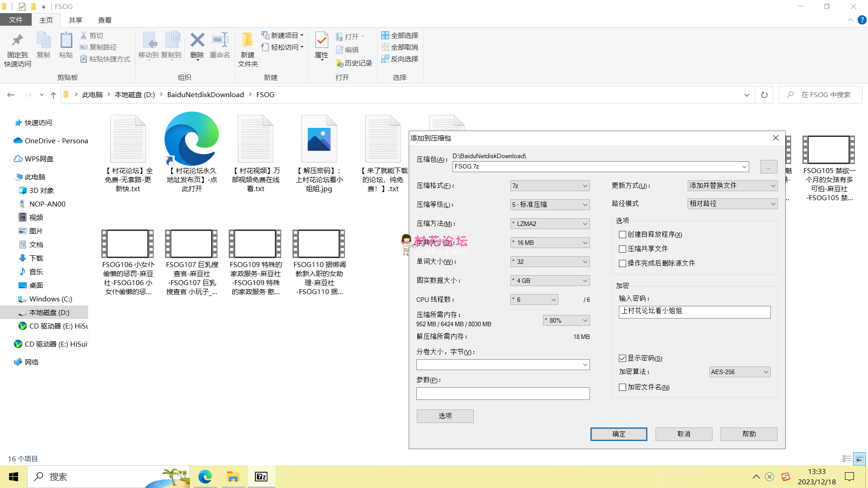The width and height of the screenshot is (868, 488).
Task: Select the 解压密码 jpg image file
Action: tap(319, 154)
